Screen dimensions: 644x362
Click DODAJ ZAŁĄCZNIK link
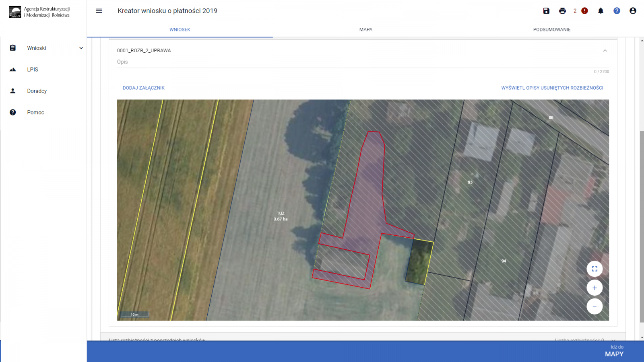point(144,88)
